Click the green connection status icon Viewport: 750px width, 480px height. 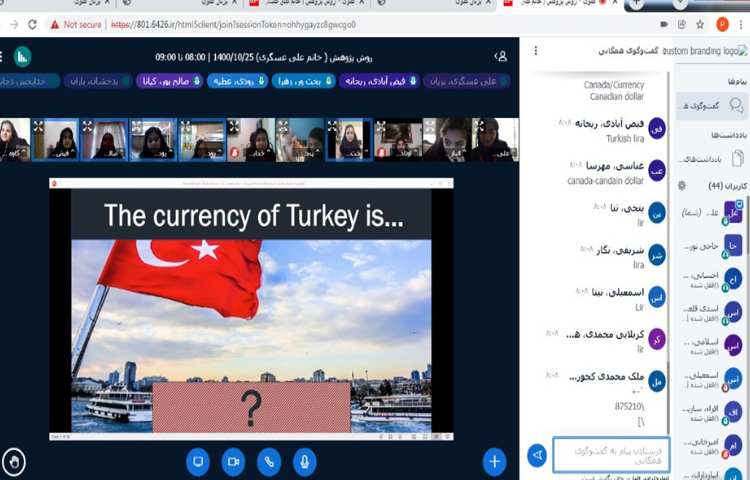tap(22, 57)
